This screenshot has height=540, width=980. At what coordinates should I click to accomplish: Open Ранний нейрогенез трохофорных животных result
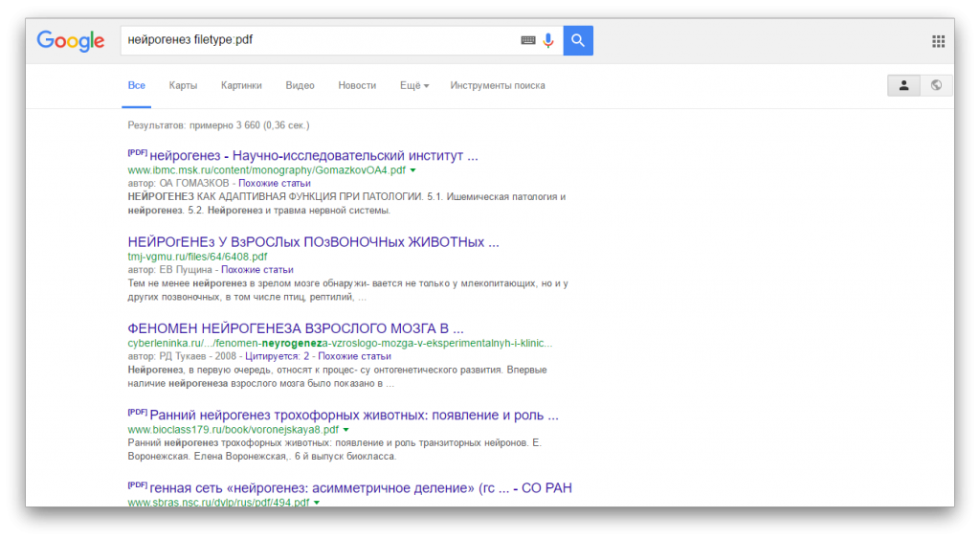point(354,415)
